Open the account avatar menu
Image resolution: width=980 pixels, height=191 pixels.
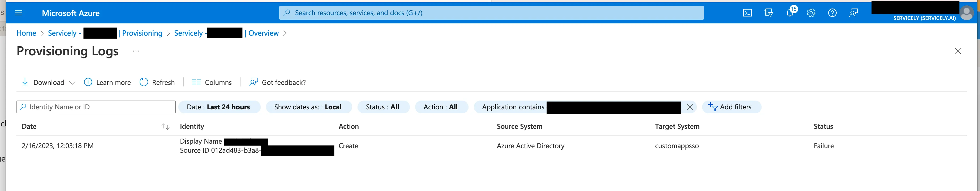click(966, 13)
